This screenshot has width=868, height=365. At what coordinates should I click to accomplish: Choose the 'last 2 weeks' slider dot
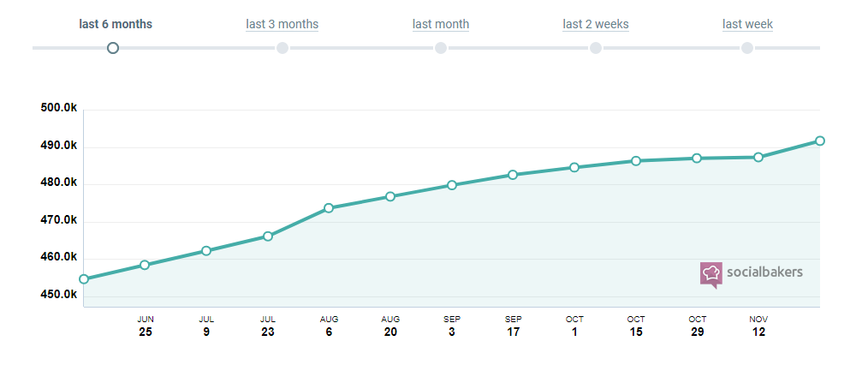point(596,48)
